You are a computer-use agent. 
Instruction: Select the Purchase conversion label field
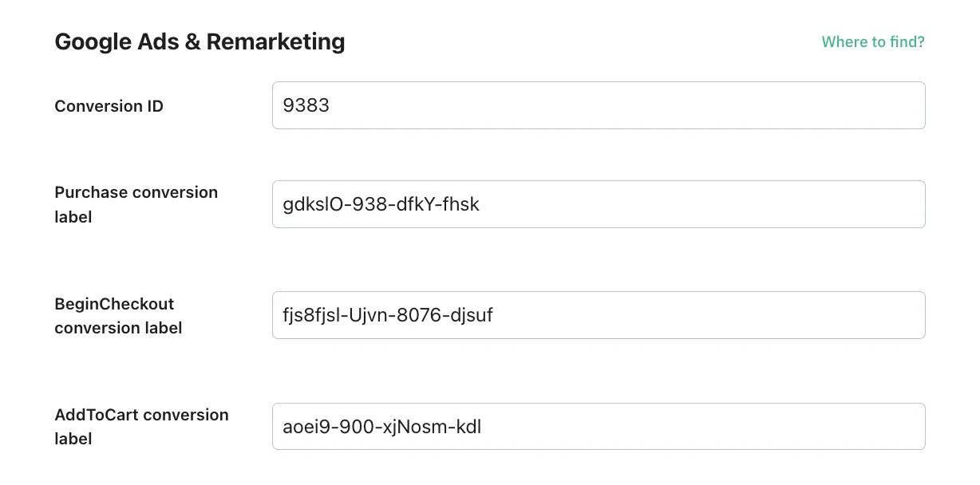tap(599, 203)
